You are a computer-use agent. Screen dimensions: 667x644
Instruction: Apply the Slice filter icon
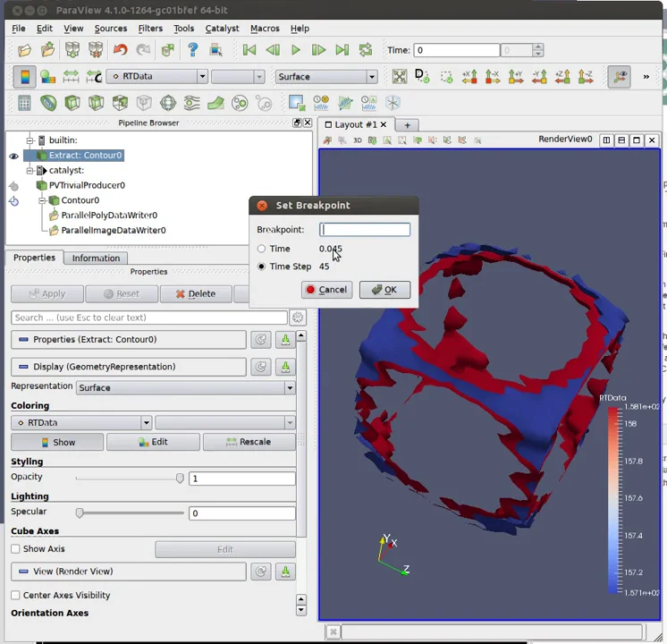tap(97, 103)
